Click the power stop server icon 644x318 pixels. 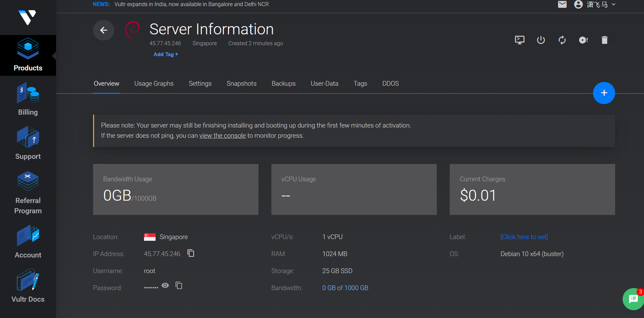click(x=541, y=40)
